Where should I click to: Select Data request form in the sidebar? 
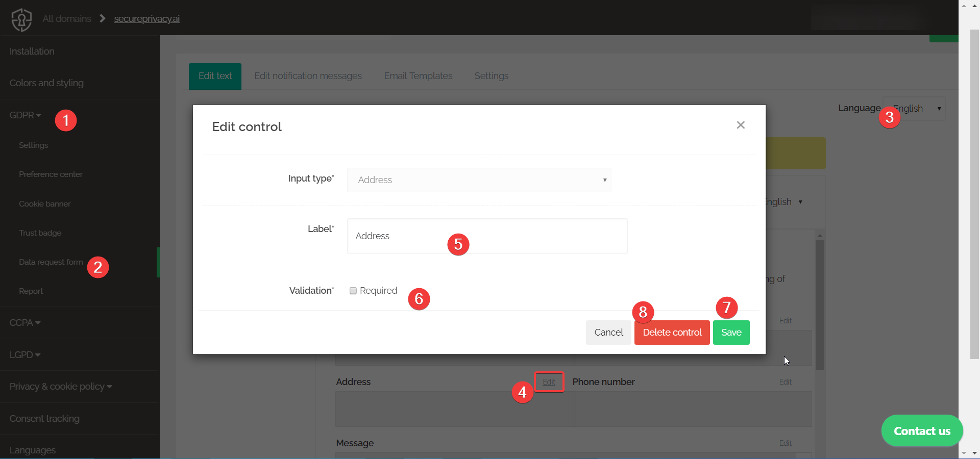tap(51, 262)
